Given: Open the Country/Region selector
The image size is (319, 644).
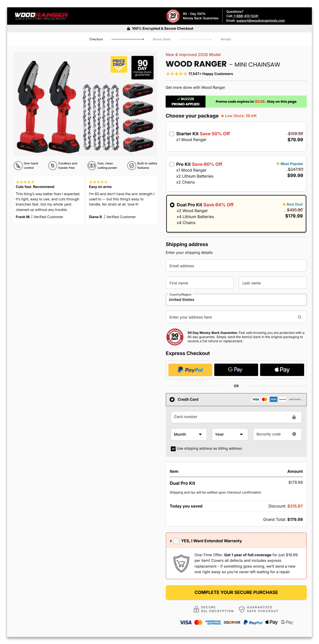Looking at the screenshot, I should [x=236, y=299].
